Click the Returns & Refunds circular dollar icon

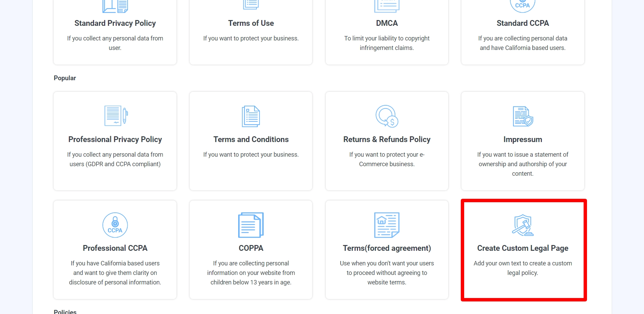point(386,116)
